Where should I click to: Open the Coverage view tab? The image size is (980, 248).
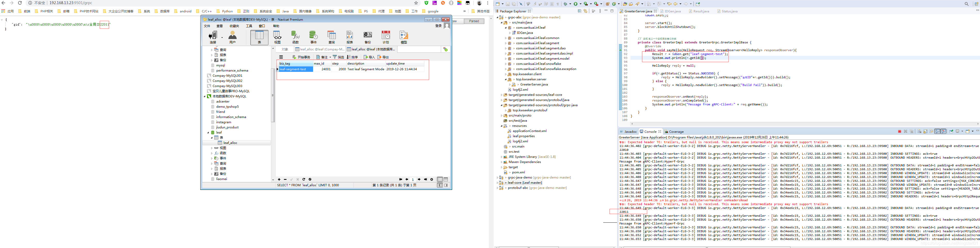[x=674, y=132]
